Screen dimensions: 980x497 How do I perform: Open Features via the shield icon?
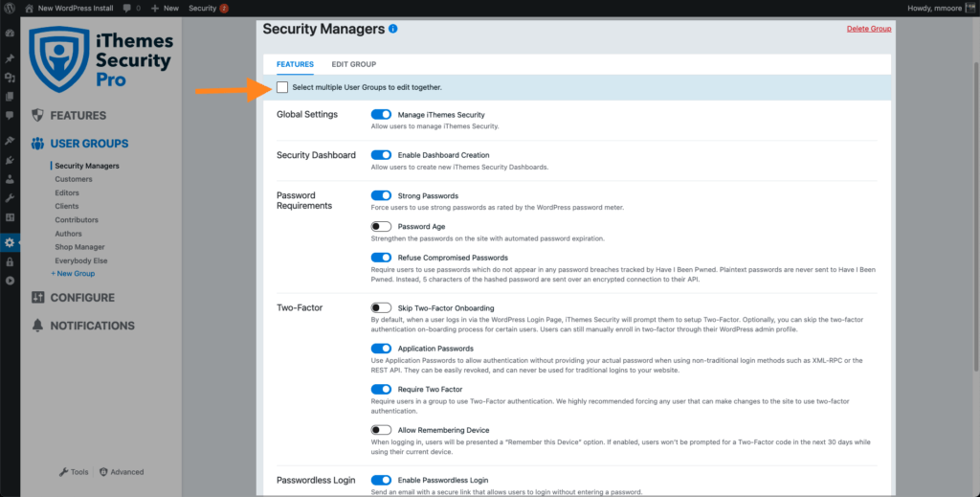point(37,115)
